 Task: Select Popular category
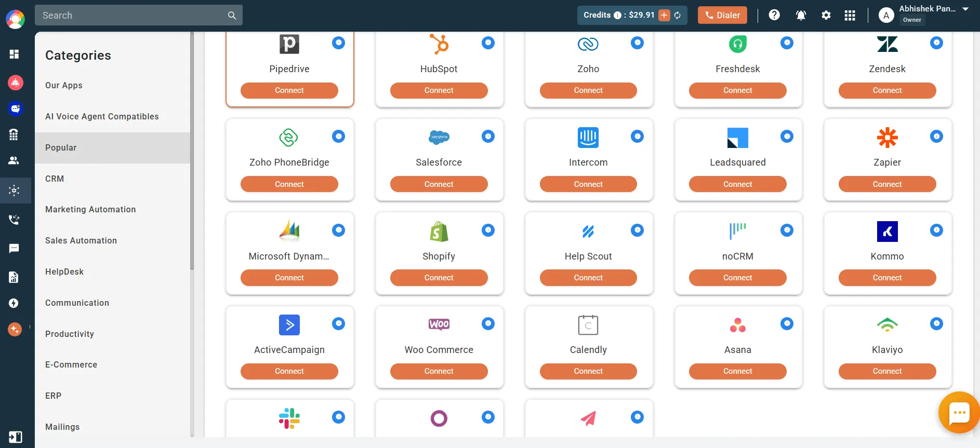click(113, 148)
